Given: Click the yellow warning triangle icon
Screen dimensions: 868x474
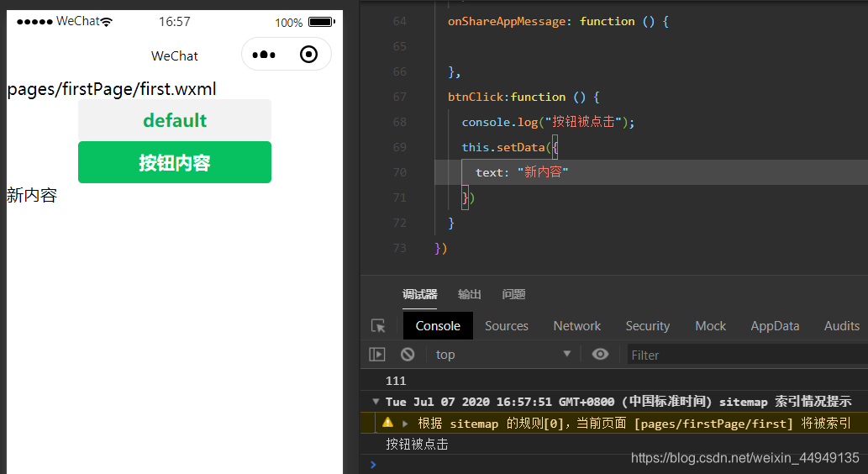Looking at the screenshot, I should tap(387, 423).
